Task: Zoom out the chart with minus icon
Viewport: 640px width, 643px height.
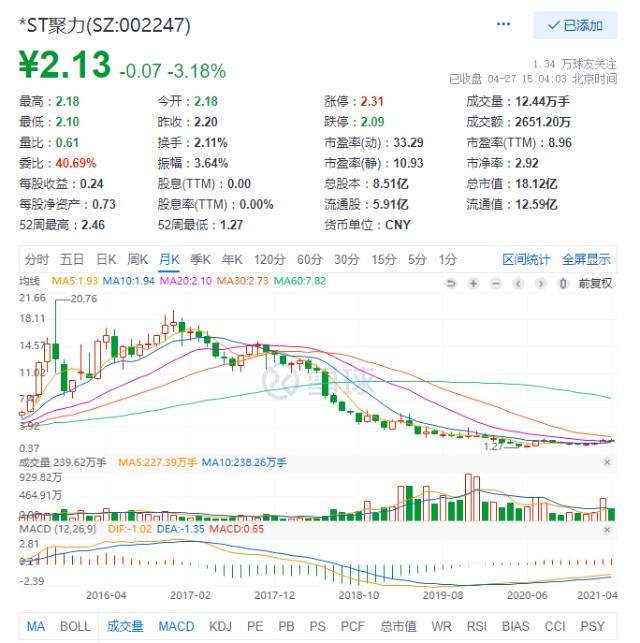Action: tap(496, 283)
